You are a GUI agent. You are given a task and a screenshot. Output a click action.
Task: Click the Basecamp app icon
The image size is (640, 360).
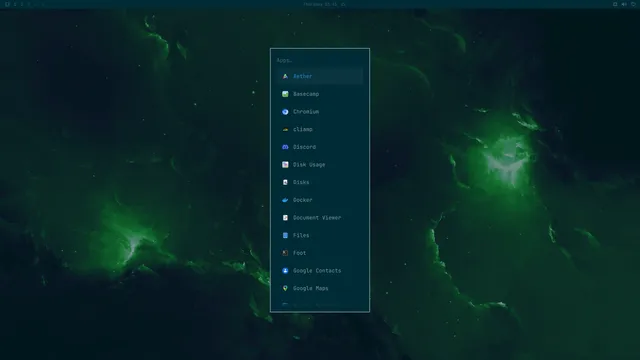(x=285, y=94)
